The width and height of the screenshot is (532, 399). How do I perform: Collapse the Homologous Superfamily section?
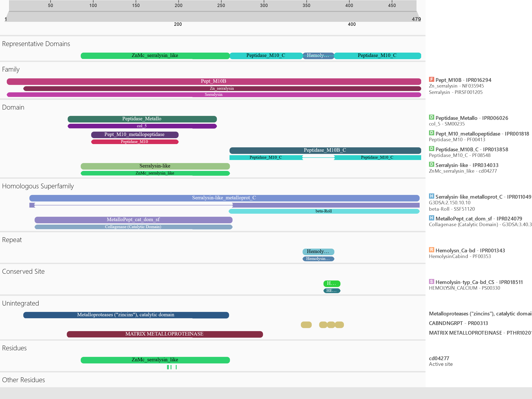[38, 186]
